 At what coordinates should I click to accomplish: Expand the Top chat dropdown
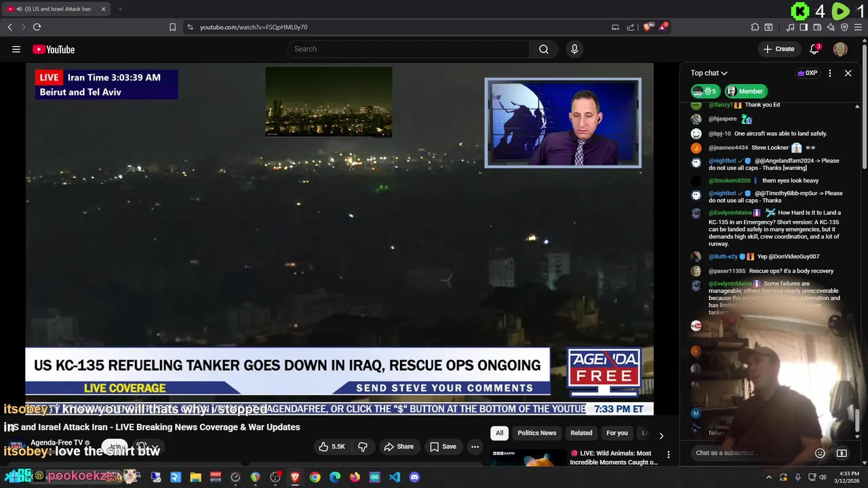tap(709, 73)
